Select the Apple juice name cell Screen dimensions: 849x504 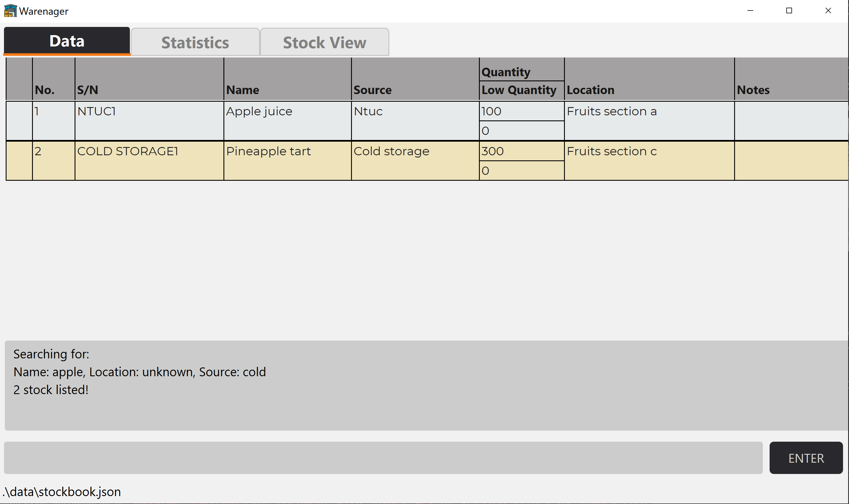[x=288, y=121]
